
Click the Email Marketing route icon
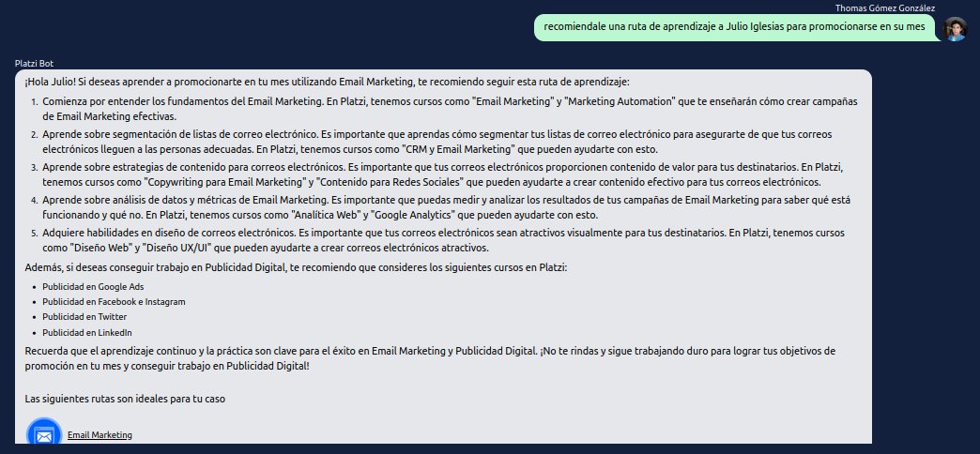pyautogui.click(x=44, y=431)
